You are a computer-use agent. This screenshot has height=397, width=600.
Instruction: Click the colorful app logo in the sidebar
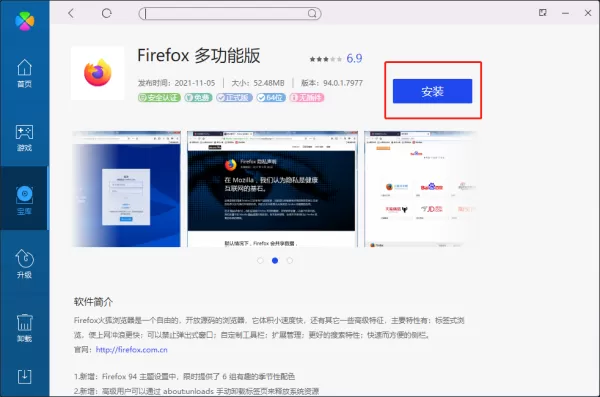pos(24,21)
